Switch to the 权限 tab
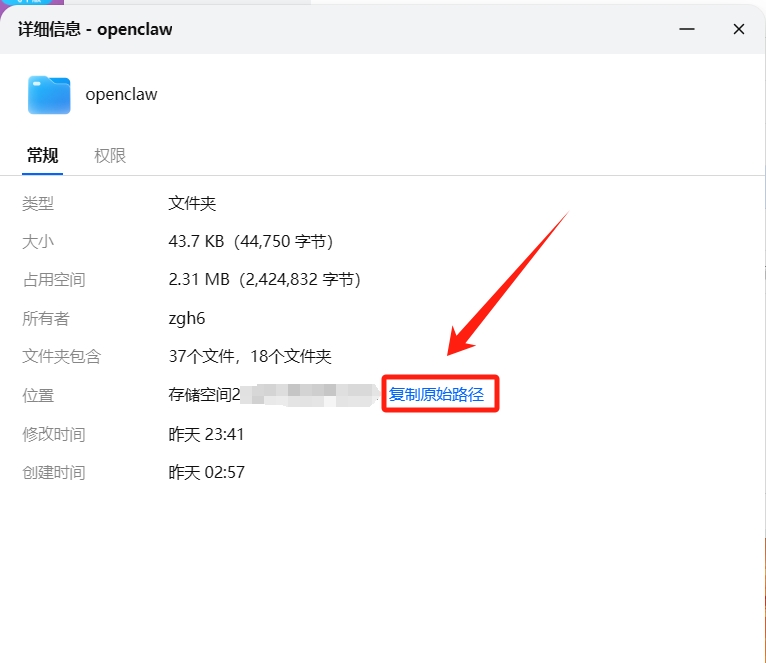766x663 pixels. point(110,156)
